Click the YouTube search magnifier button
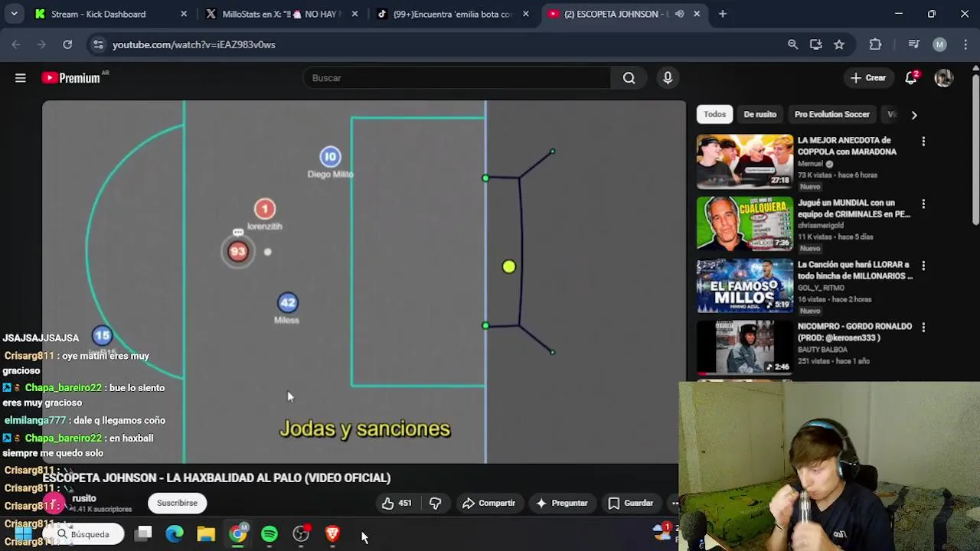The image size is (980, 551). coord(629,78)
